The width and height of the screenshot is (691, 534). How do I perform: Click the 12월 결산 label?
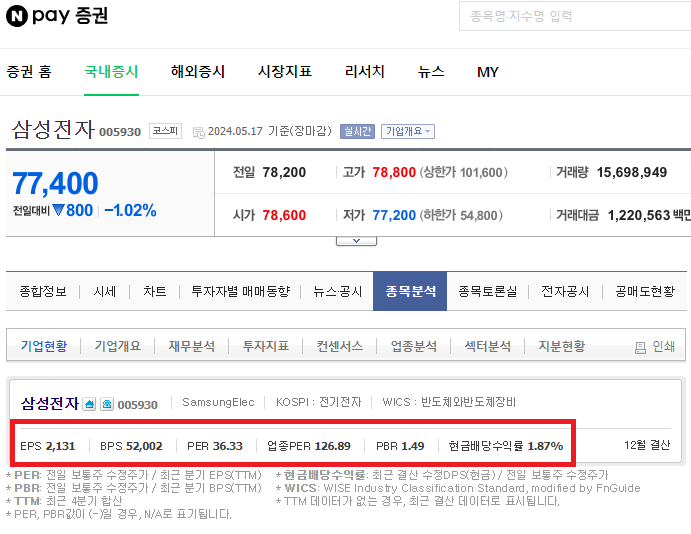[x=647, y=445]
